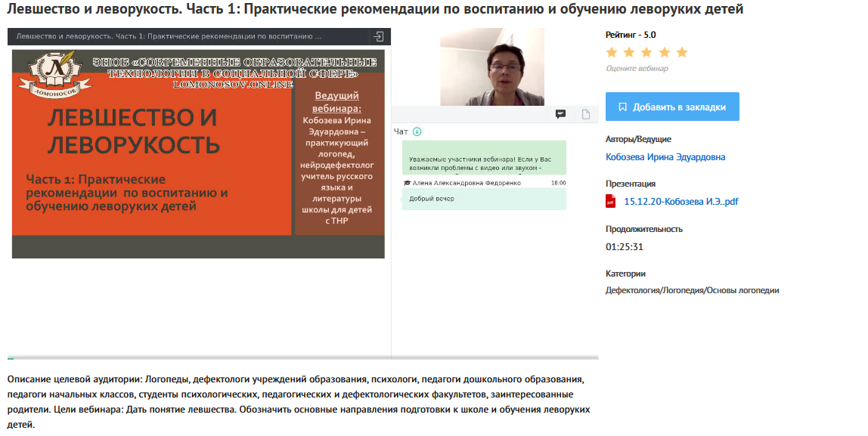Select the "Добрый вечер" chat message
868x436 pixels.
tap(484, 199)
